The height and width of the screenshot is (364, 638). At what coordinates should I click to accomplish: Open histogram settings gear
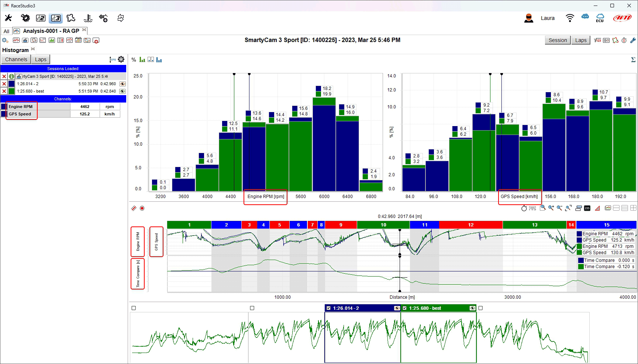pyautogui.click(x=121, y=59)
